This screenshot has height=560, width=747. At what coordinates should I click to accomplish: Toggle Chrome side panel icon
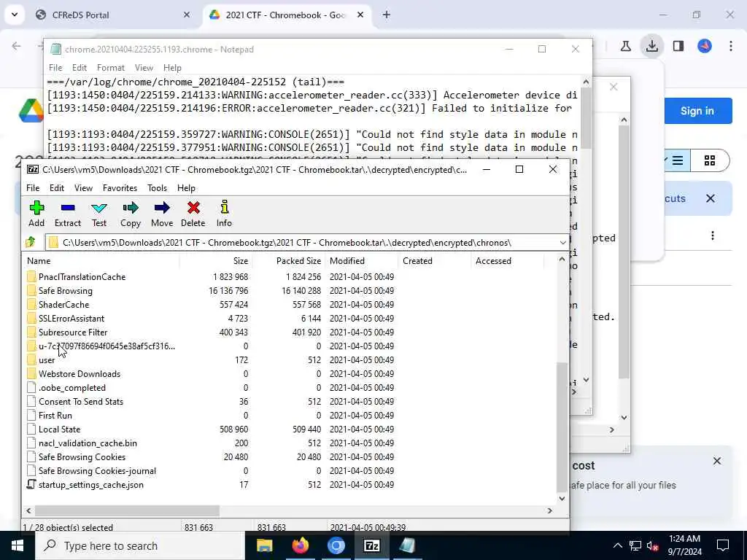click(678, 46)
